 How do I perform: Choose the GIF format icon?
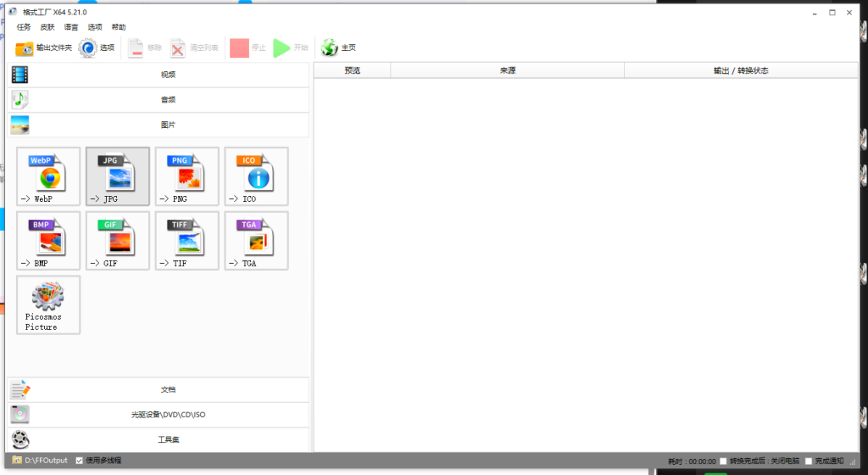click(118, 241)
